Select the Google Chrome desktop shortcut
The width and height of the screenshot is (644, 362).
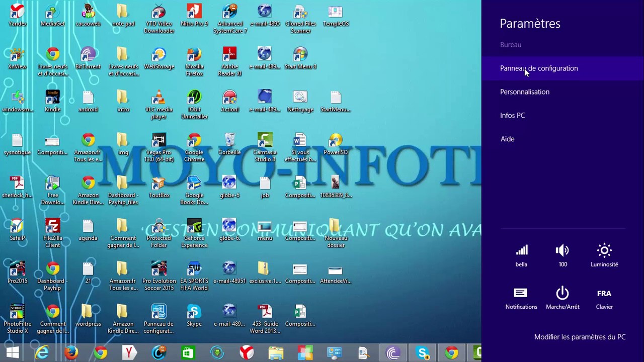(x=194, y=147)
